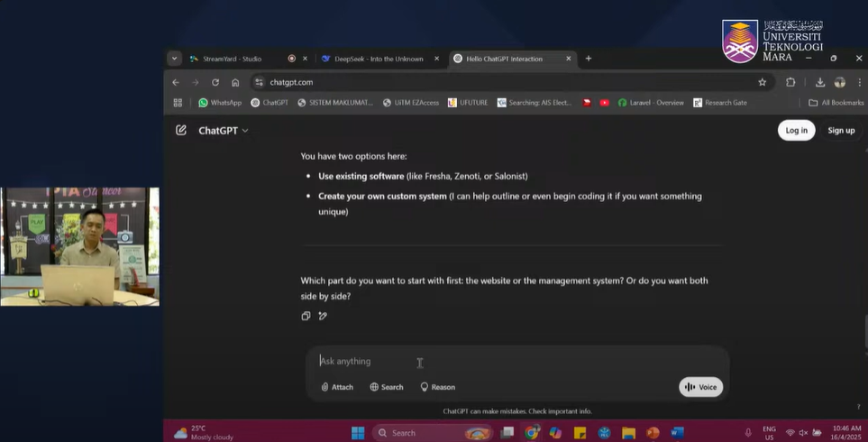This screenshot has height=442, width=868.
Task: Click the taskbar Search box
Action: pyautogui.click(x=433, y=433)
